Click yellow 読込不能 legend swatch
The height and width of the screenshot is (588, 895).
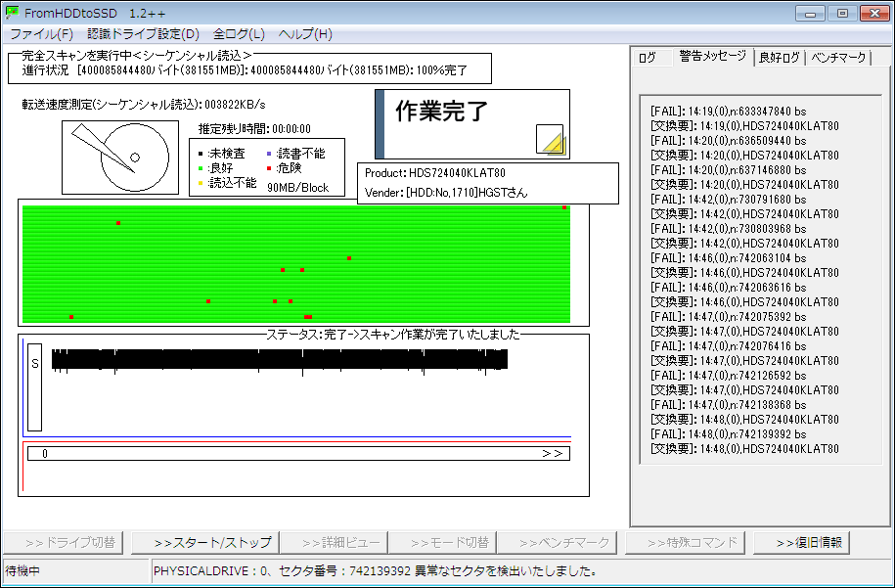coord(201,183)
